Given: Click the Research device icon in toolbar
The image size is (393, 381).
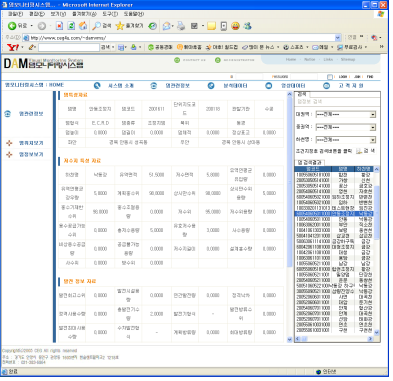Looking at the screenshot, I should [x=224, y=26].
